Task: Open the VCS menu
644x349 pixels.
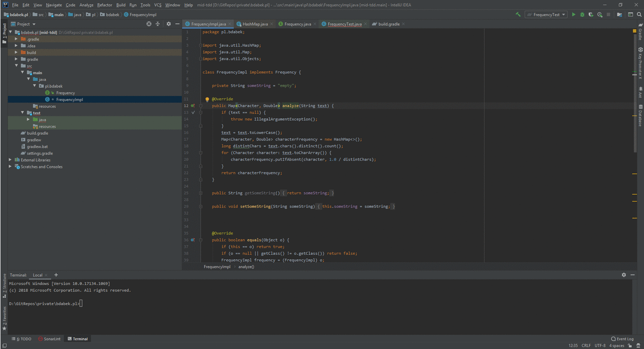Action: coord(157,5)
